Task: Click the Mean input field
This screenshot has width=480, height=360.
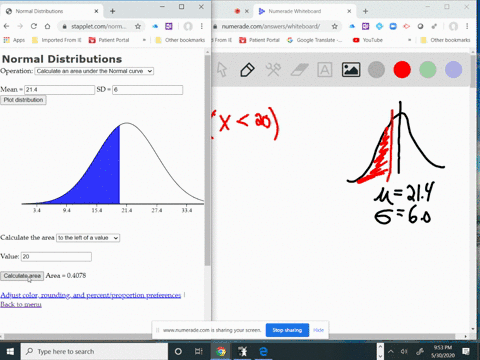Action: [x=59, y=90]
